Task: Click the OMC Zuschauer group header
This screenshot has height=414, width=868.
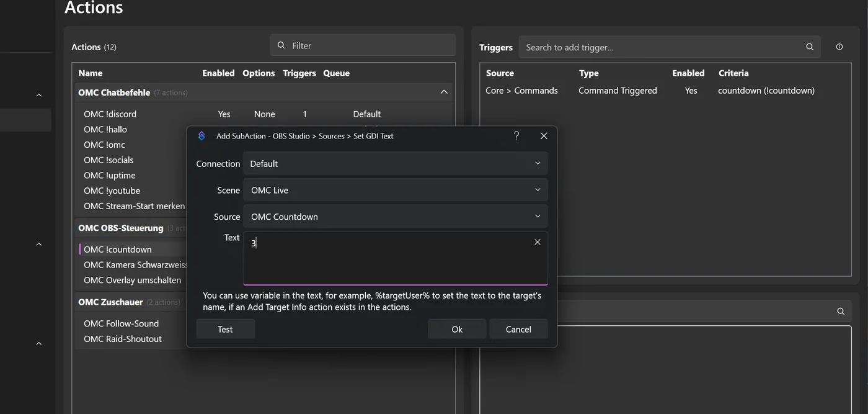Action: click(110, 302)
